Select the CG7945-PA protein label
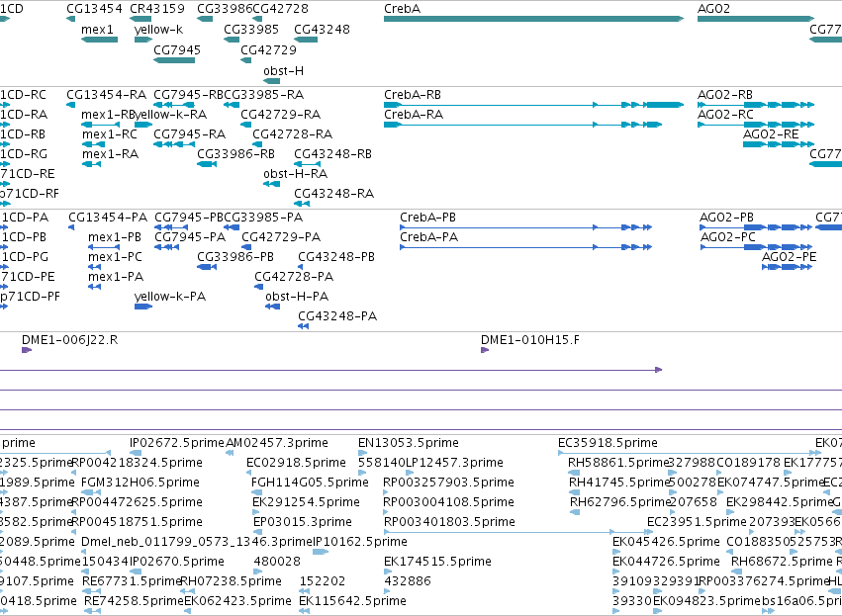 coord(190,237)
